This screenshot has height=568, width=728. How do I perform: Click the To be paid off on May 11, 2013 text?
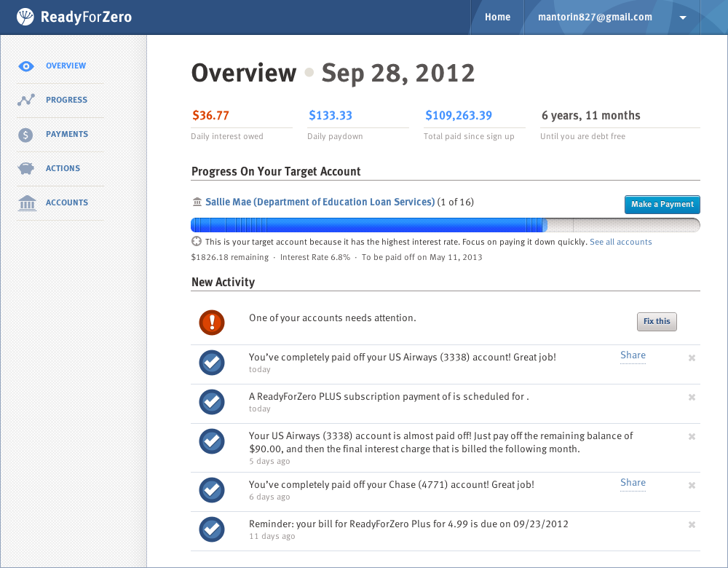422,257
